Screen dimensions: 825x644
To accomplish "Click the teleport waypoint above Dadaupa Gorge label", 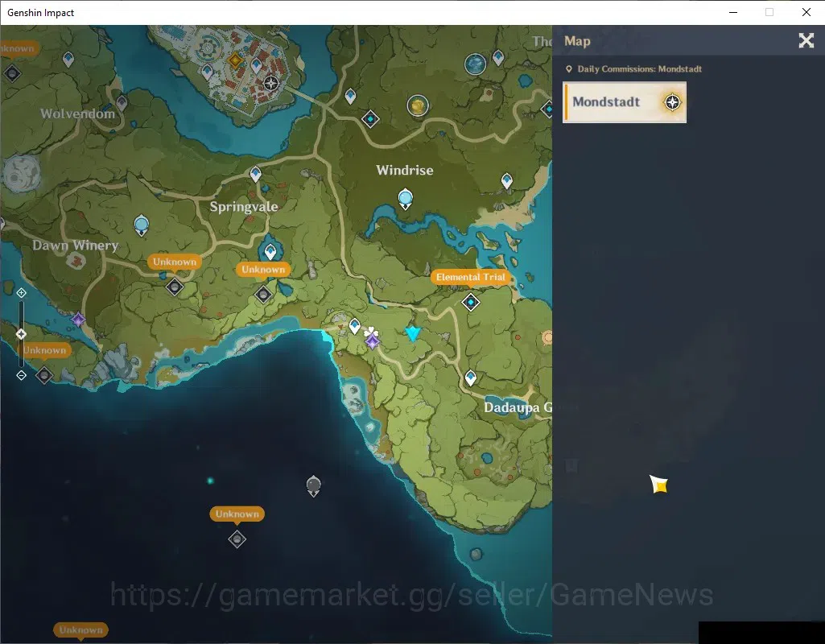I will click(471, 378).
